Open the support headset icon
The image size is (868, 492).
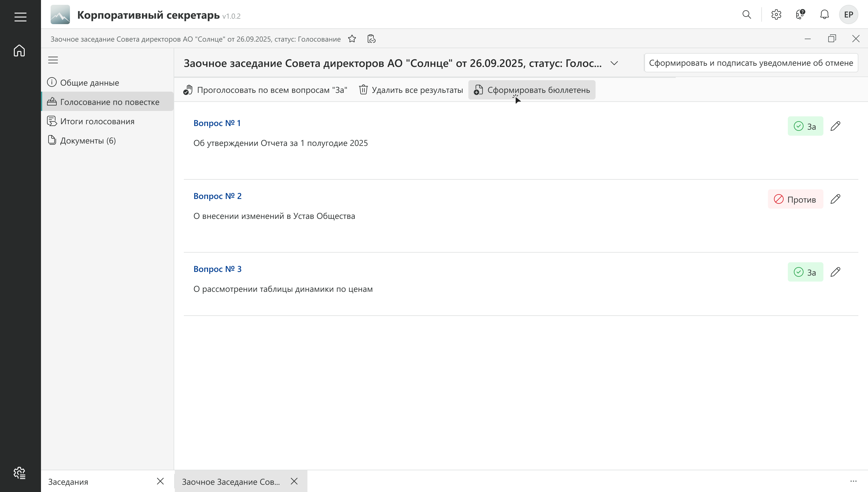coord(800,14)
